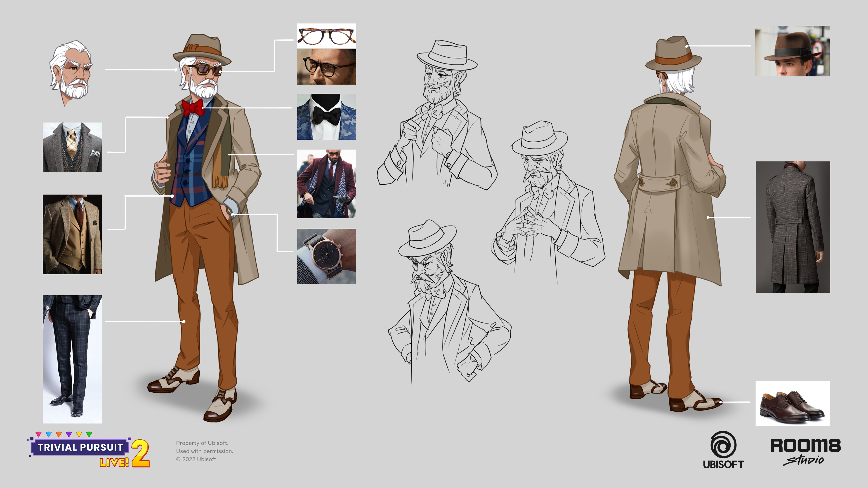The width and height of the screenshot is (868, 488).
Task: Open the rose gold wristwatch reference photo
Action: 326,256
